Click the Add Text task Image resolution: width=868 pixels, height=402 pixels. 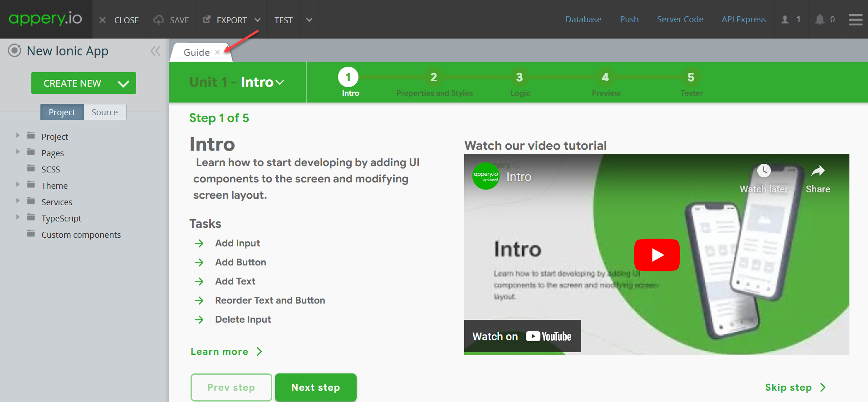click(x=235, y=281)
